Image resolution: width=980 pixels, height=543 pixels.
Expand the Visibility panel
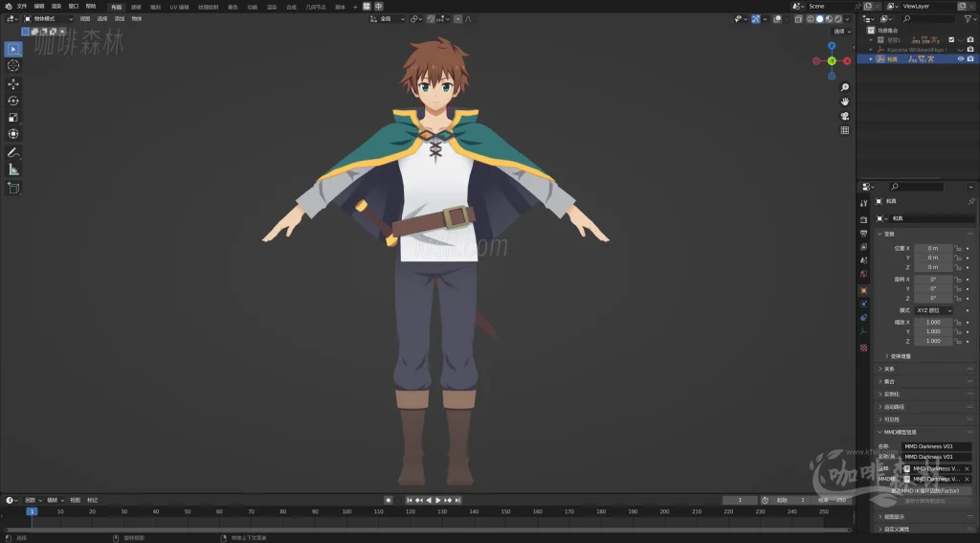coord(891,419)
